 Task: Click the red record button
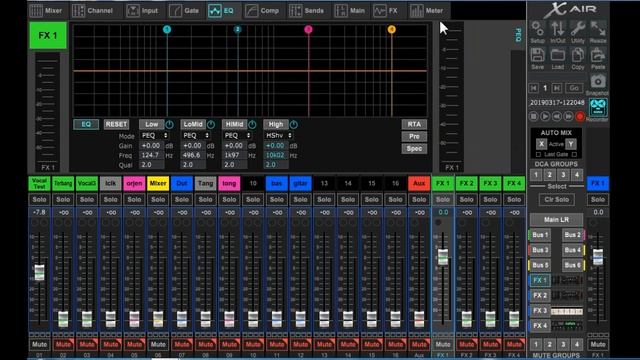click(580, 117)
